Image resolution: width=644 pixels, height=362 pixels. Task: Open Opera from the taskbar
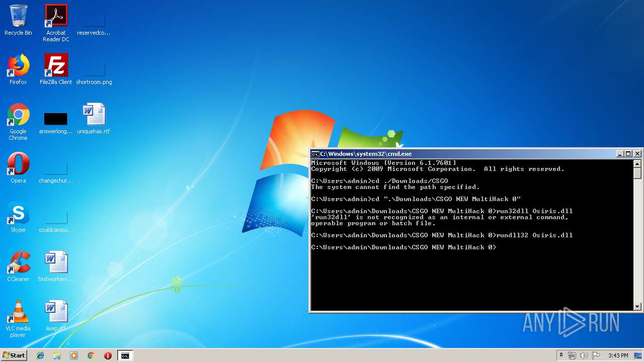click(108, 355)
